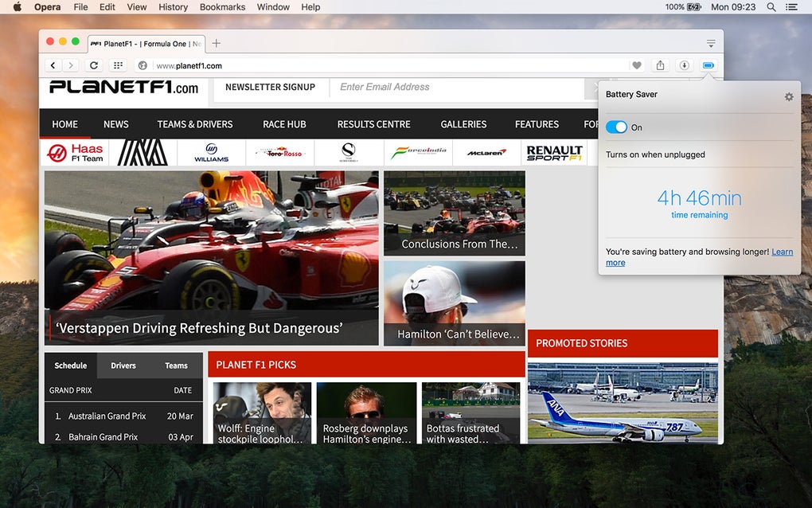This screenshot has height=508, width=812.
Task: Follow the Learn more link
Action: click(x=699, y=257)
